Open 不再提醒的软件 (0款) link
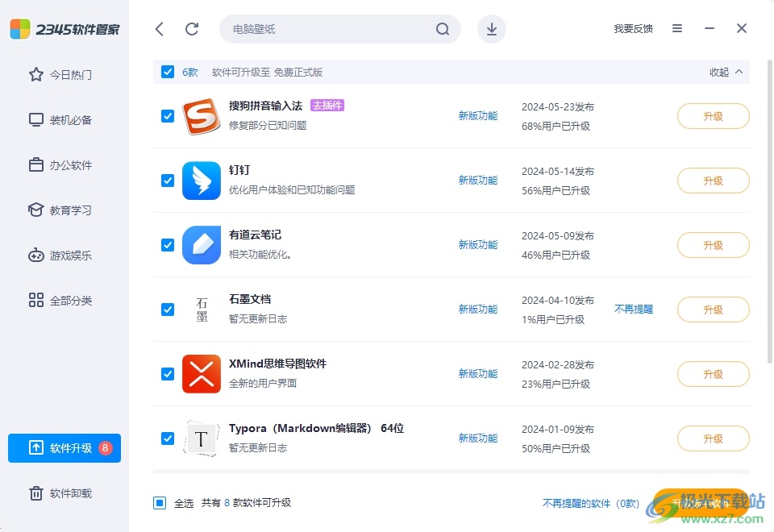This screenshot has width=774, height=532. click(x=591, y=503)
